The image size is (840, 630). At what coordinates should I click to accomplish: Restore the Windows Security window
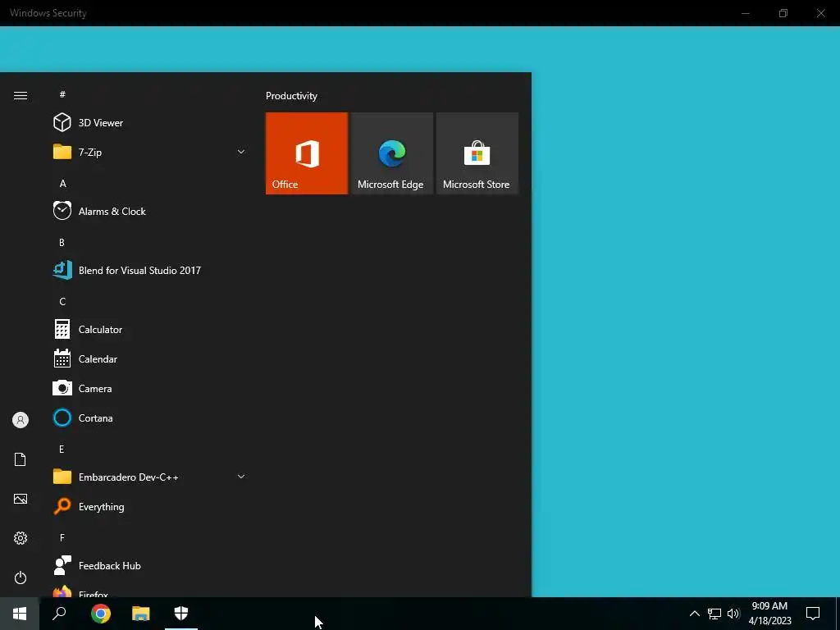click(783, 13)
